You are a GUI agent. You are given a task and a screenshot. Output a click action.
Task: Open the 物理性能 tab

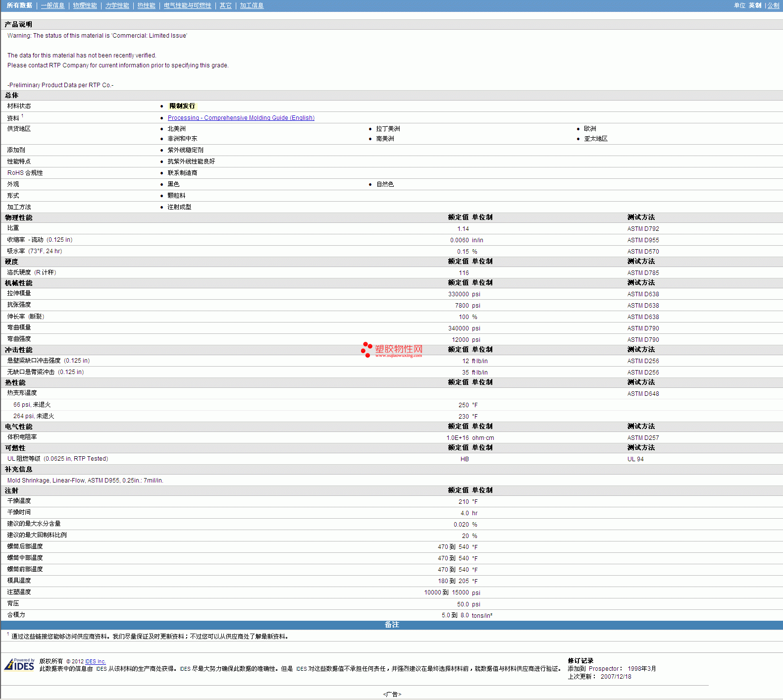[85, 5]
